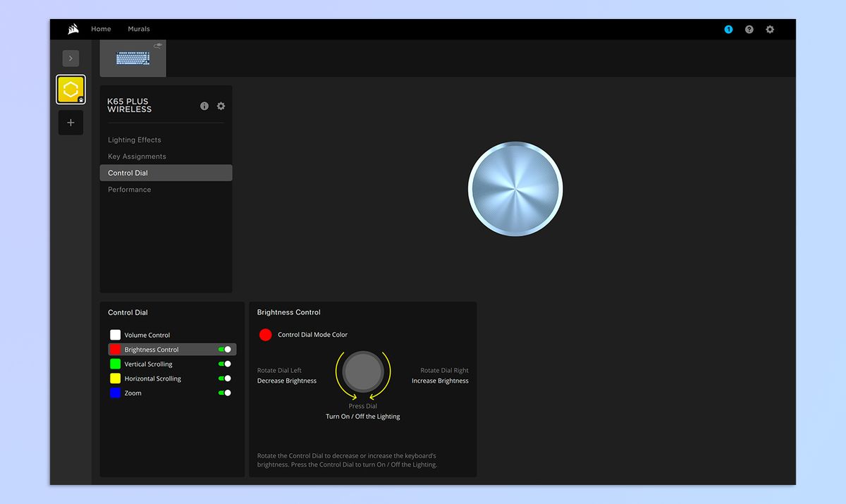Image resolution: width=846 pixels, height=504 pixels.
Task: Open the app settings gear icon
Action: point(770,30)
